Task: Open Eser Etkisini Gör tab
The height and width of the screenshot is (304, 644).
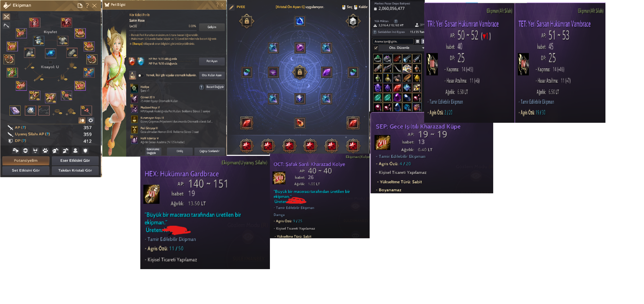Action: [x=75, y=160]
